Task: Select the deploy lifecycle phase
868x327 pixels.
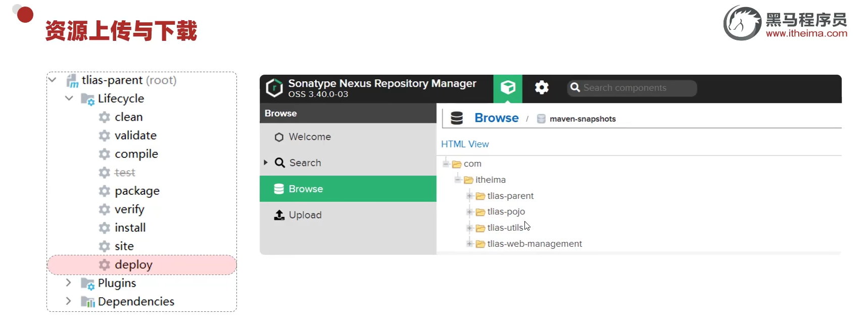Action: coord(133,265)
